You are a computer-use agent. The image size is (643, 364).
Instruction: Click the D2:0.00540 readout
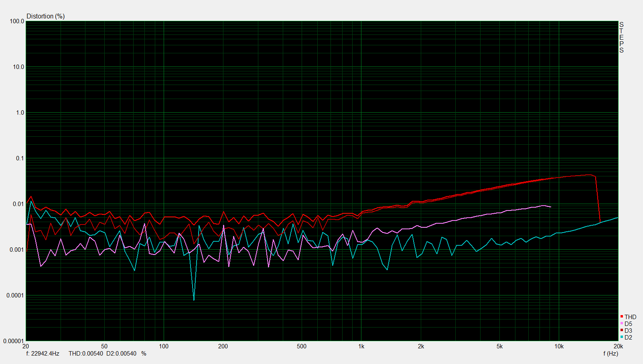pos(121,354)
